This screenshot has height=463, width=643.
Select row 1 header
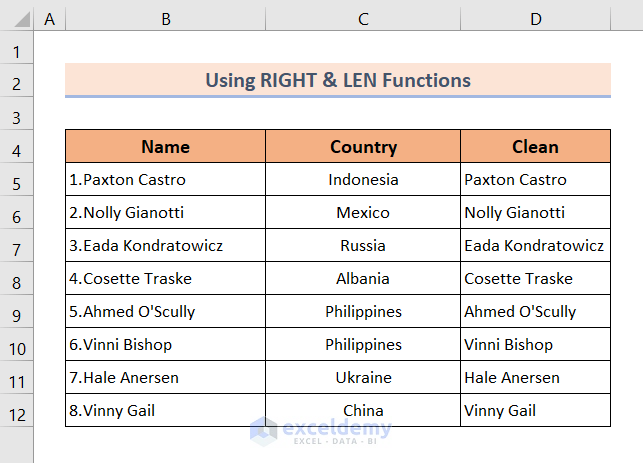(17, 50)
